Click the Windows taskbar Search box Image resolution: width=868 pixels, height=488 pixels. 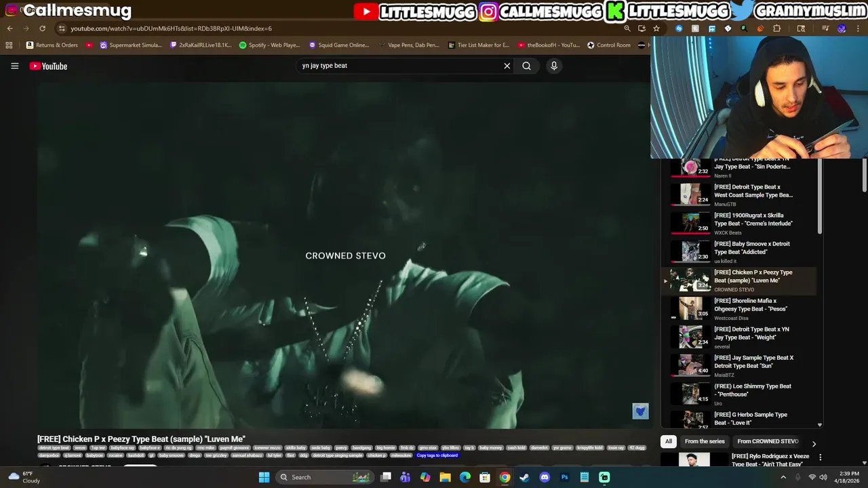325,477
